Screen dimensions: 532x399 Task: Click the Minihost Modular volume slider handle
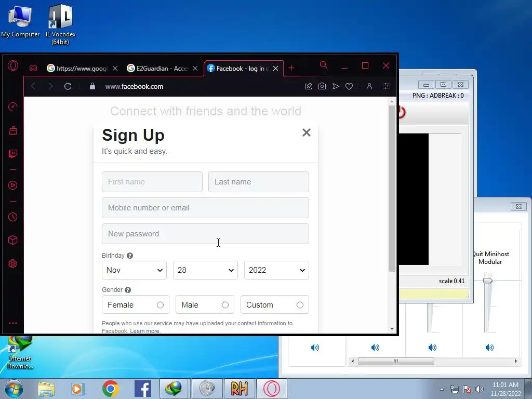pyautogui.click(x=487, y=281)
